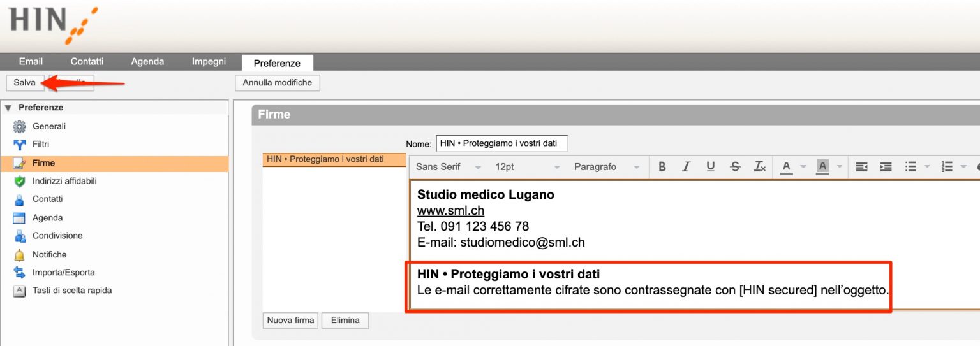Go to the Impegni tab
The height and width of the screenshot is (346, 980).
(209, 62)
